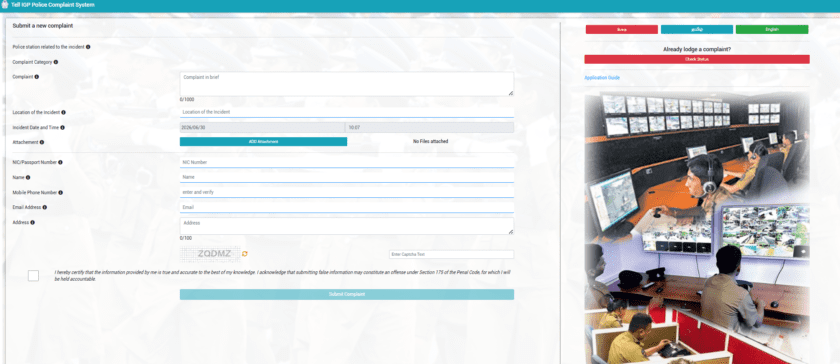Switch language with the teal Tamil button
Image resolution: width=840 pixels, height=364 pixels.
tap(696, 29)
